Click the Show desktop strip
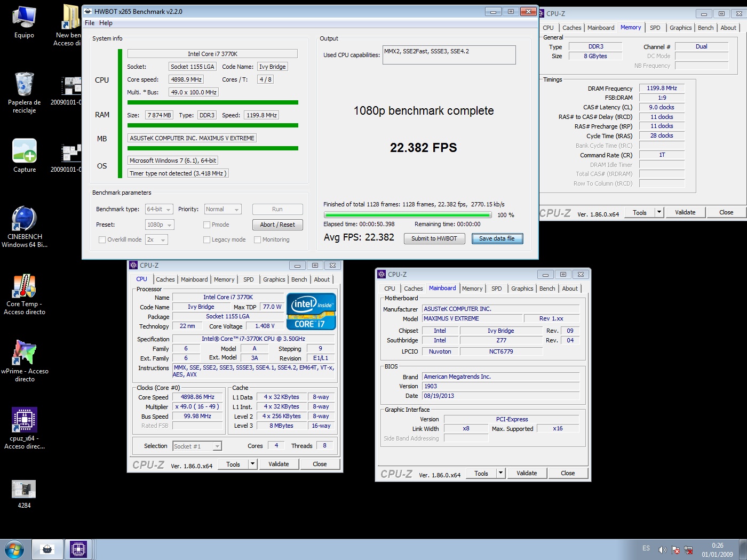This screenshot has width=747, height=560. [x=743, y=549]
